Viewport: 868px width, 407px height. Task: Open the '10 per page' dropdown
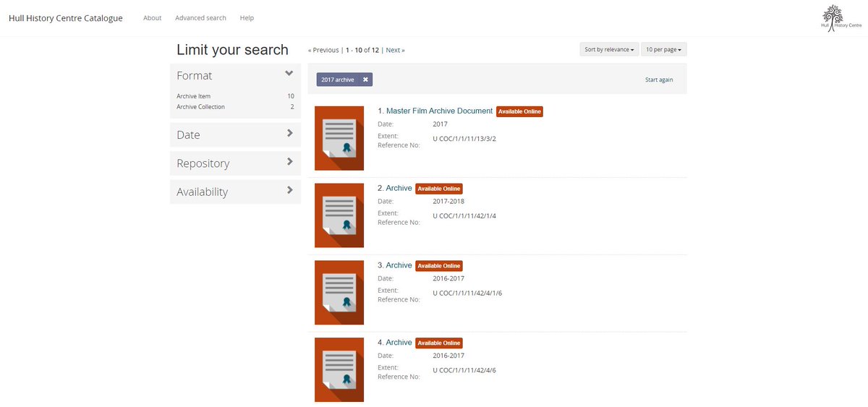[664, 49]
